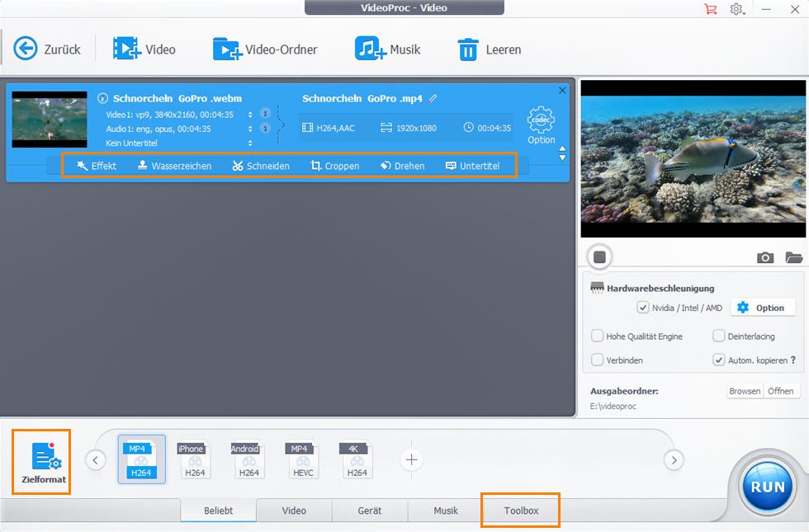The image size is (809, 532).
Task: Disable Nvidia / Intel / AMD checkbox
Action: (643, 308)
